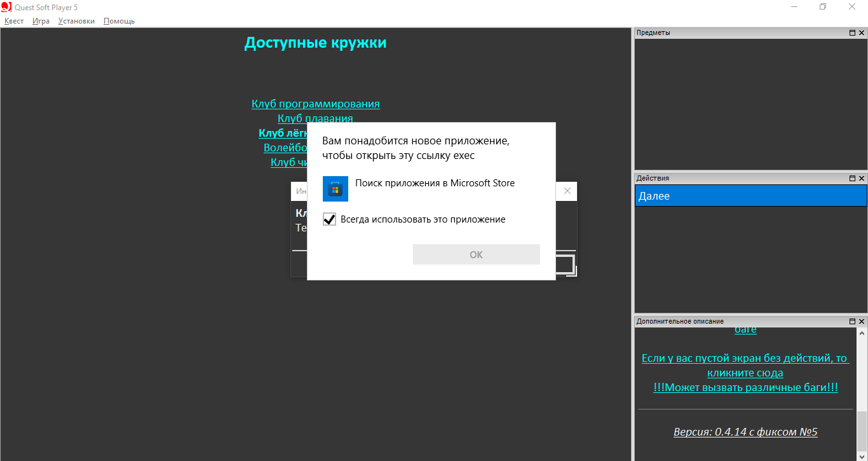Open the Помощь menu

coord(119,21)
